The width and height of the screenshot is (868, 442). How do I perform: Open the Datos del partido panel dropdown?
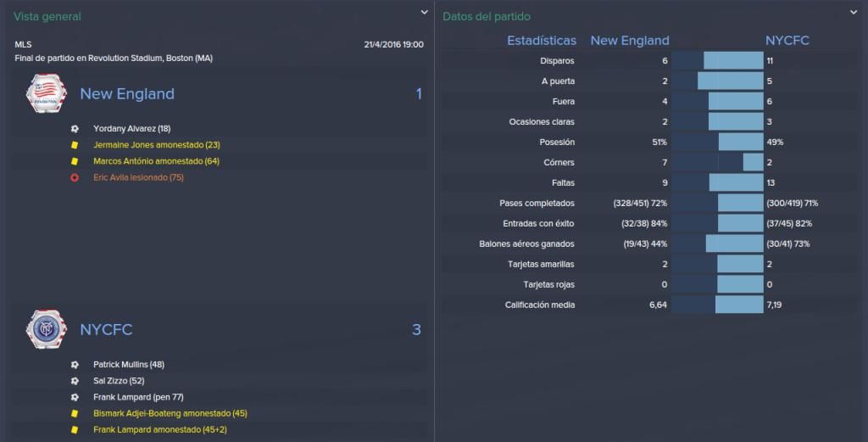click(x=854, y=12)
